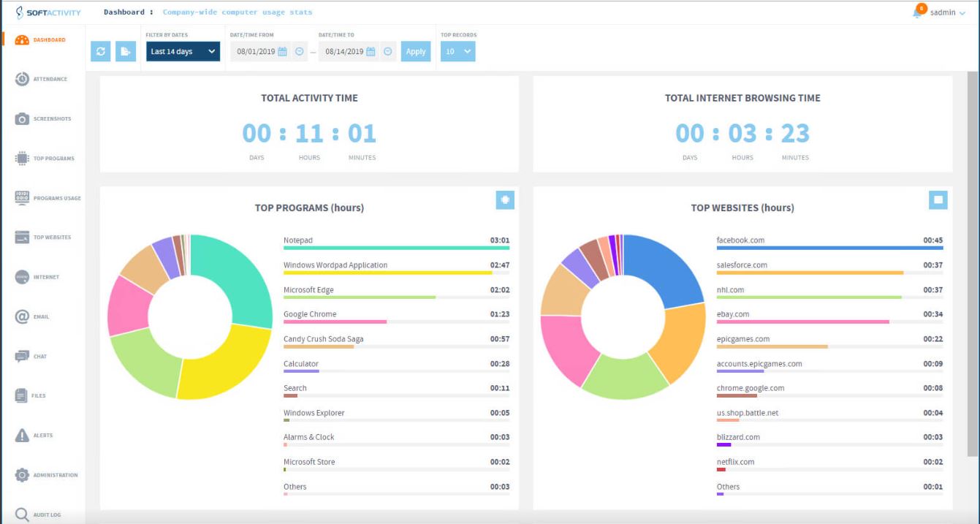Click the 'TOTAL ACTIVITY TIME' heading
This screenshot has height=524, width=980.
pyautogui.click(x=309, y=98)
